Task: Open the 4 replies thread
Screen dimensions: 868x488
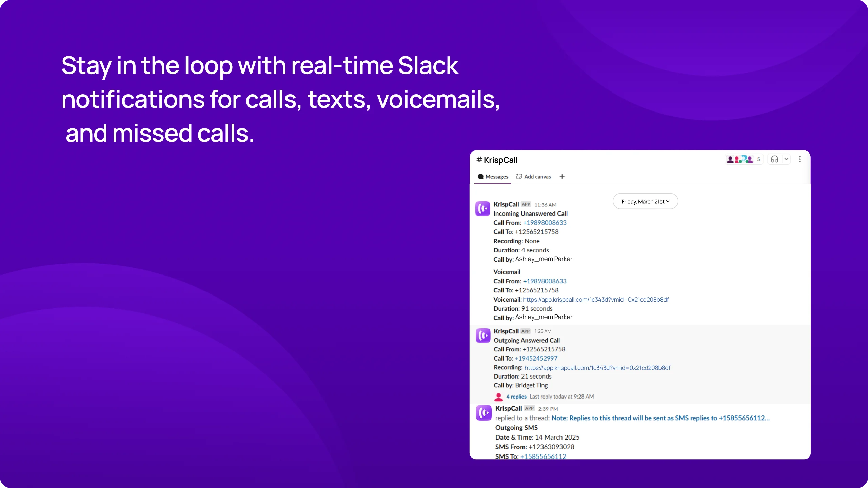Action: (x=516, y=396)
